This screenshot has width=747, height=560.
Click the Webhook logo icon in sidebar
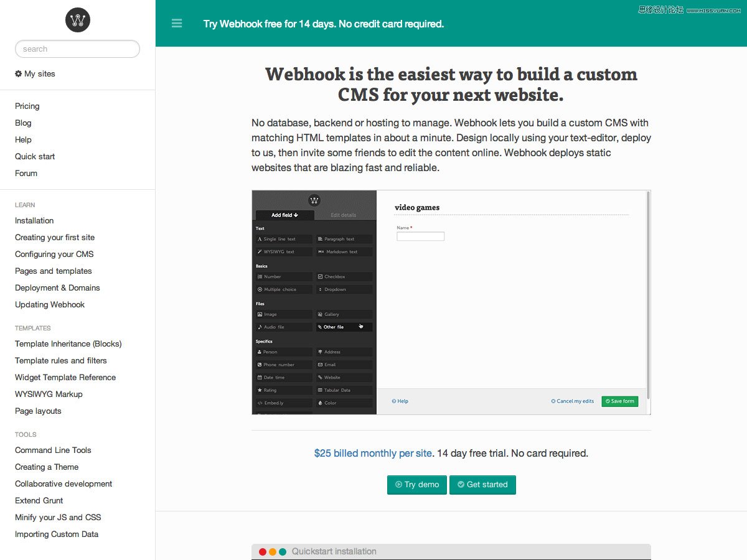tap(78, 20)
